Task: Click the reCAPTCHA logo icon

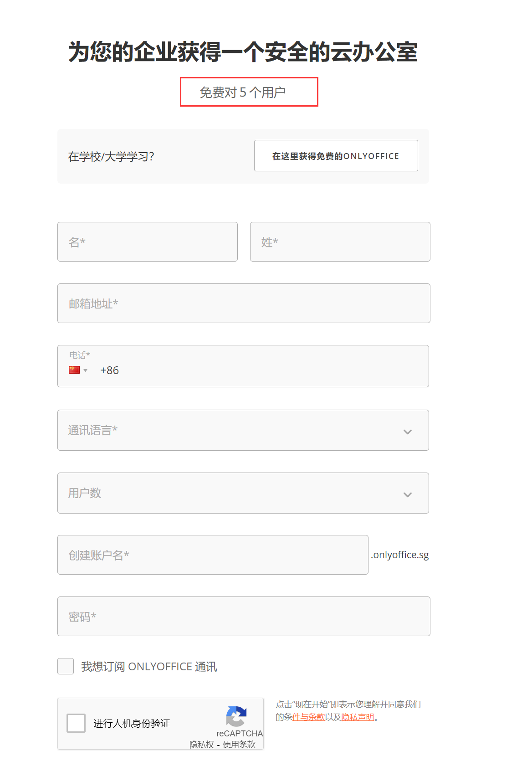Action: pyautogui.click(x=236, y=716)
